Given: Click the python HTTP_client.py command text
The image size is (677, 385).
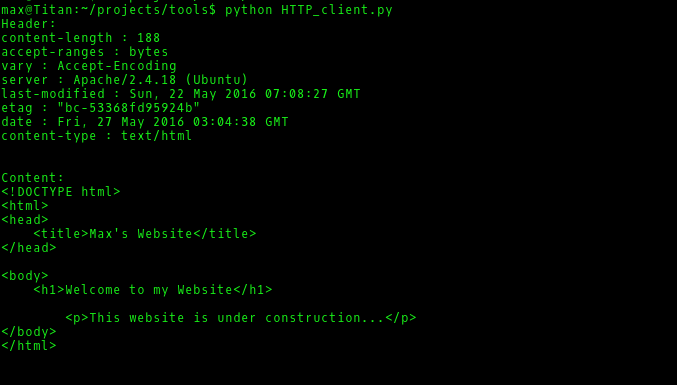Looking at the screenshot, I should coord(309,9).
